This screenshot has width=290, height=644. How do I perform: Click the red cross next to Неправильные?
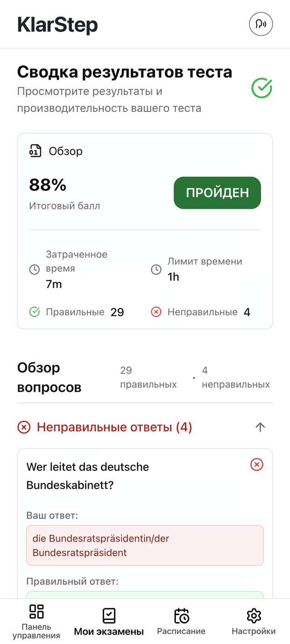(x=156, y=312)
